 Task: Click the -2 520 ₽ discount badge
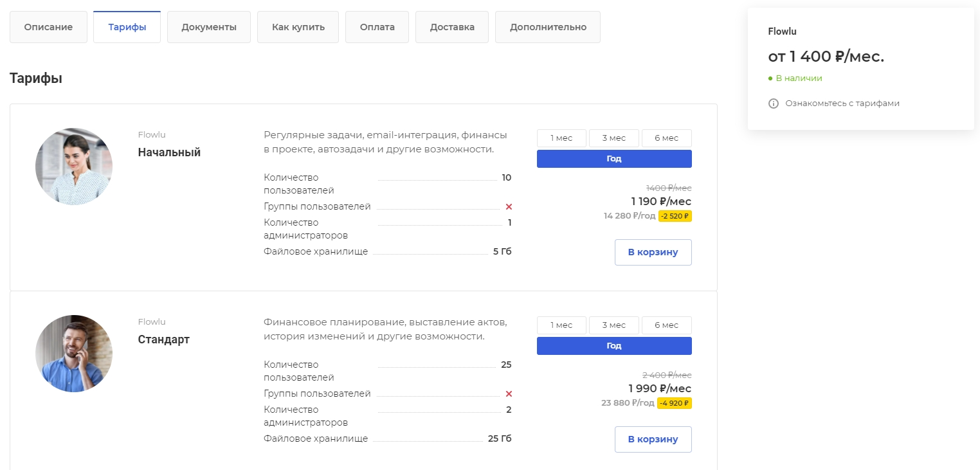click(675, 216)
